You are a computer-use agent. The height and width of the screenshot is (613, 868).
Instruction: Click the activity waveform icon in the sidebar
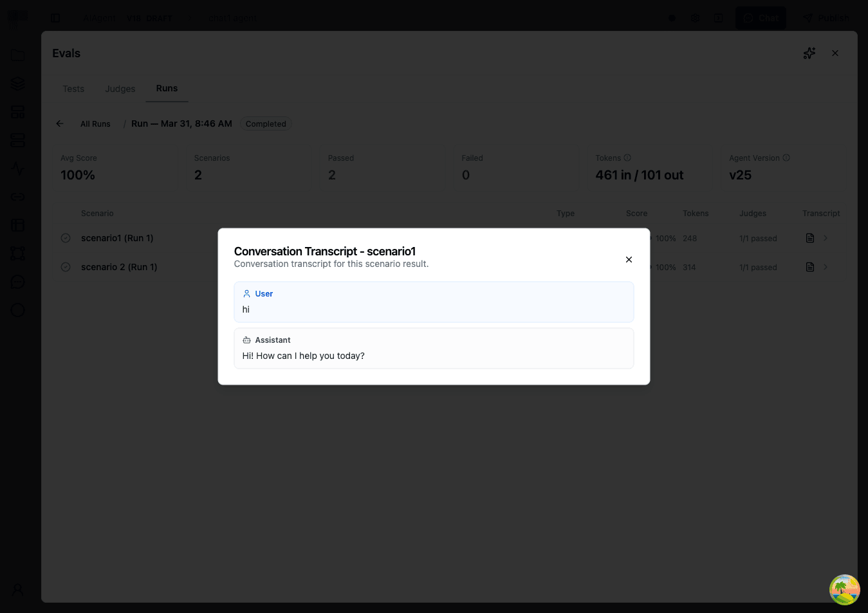[17, 169]
